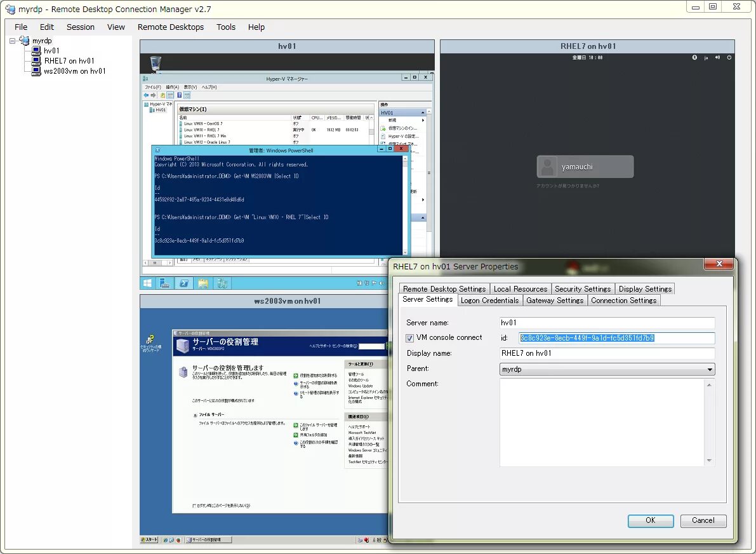This screenshot has height=554, width=756.
Task: Click Server name input field
Action: 607,323
